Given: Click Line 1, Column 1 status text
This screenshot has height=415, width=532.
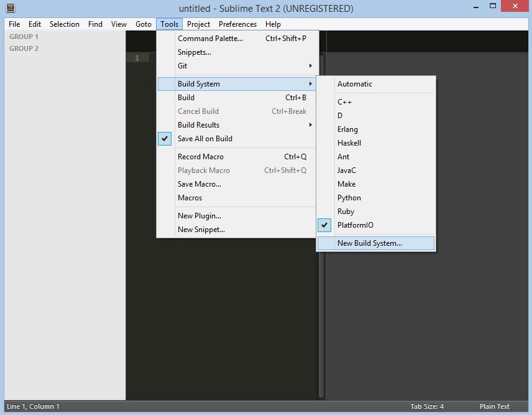Looking at the screenshot, I should click(33, 406).
